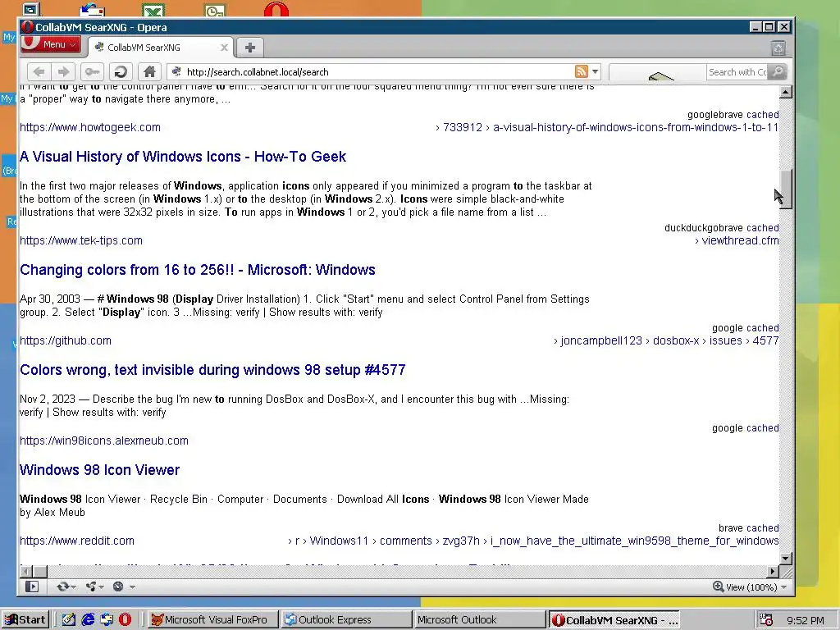Open https://www.howtogeek.com URL link
Screen dimensions: 840x630
(90, 127)
